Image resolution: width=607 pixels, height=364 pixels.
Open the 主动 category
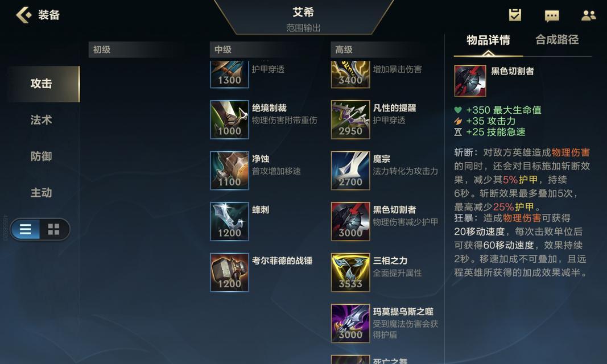click(41, 193)
